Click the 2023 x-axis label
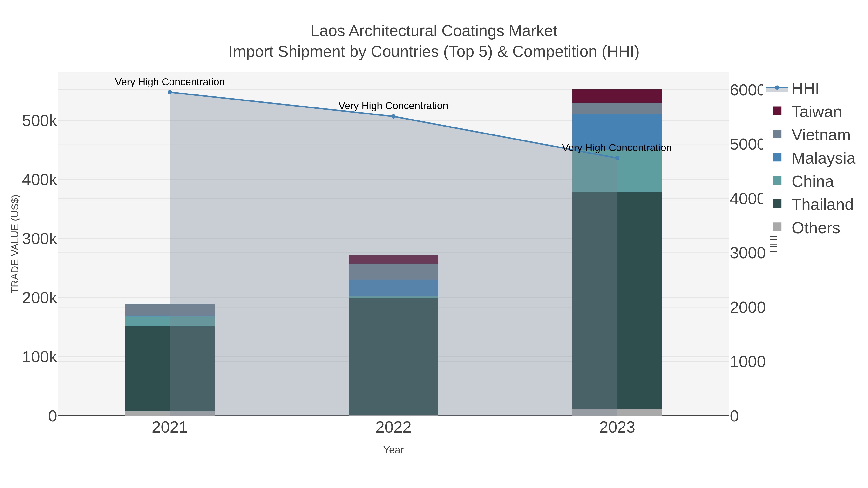The image size is (868, 488). [617, 428]
